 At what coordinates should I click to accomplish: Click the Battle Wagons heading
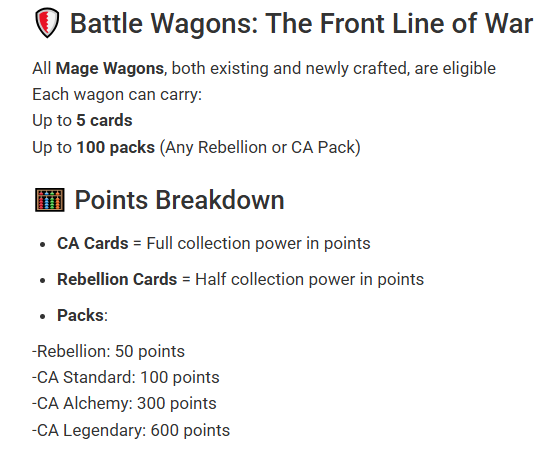coord(301,24)
